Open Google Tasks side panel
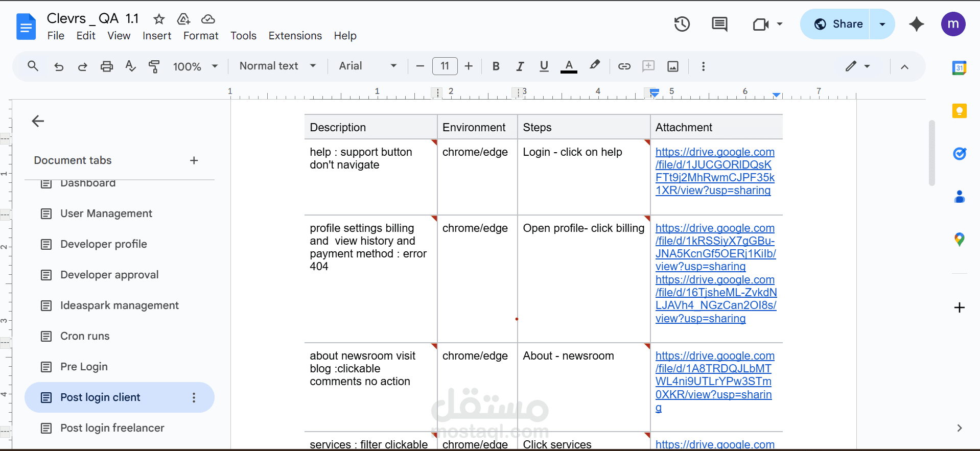The image size is (980, 451). 959,153
